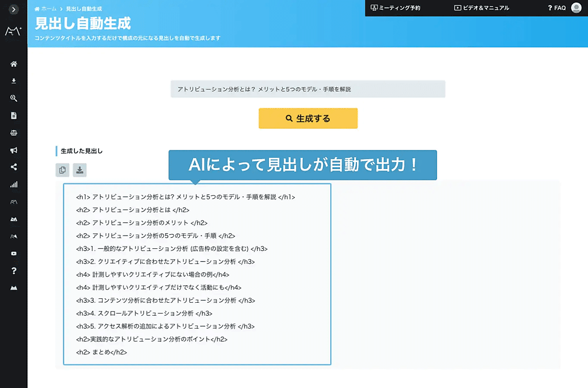Open the balance scale icon in sidebar
The width and height of the screenshot is (588, 388).
pos(14,133)
